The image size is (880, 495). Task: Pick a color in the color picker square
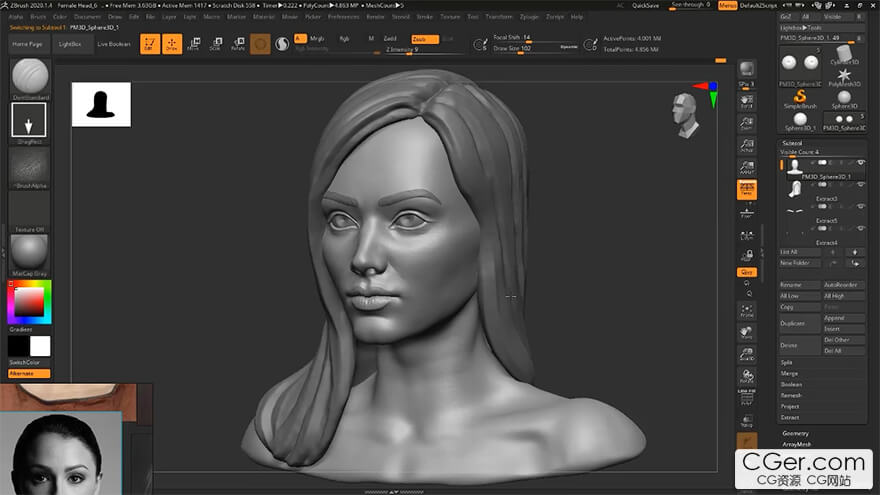[29, 302]
